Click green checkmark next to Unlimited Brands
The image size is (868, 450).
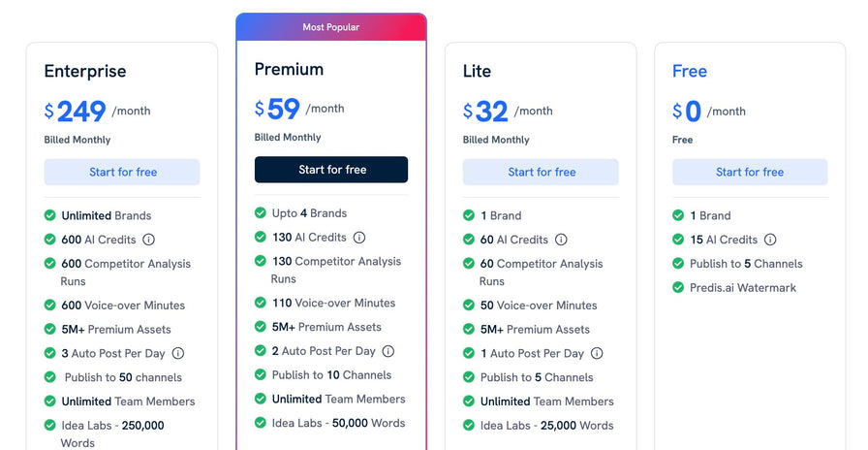(50, 215)
